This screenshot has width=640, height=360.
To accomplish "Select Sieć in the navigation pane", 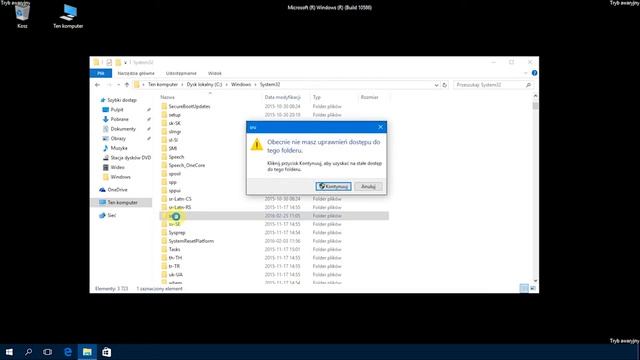I will click(x=111, y=216).
